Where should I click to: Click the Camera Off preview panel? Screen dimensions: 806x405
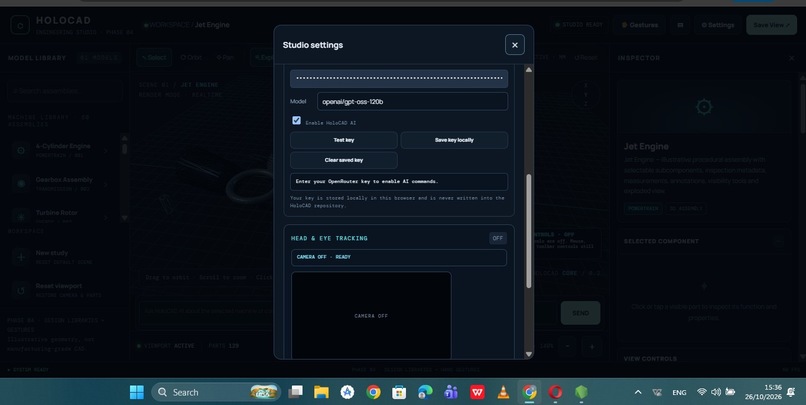click(x=371, y=315)
